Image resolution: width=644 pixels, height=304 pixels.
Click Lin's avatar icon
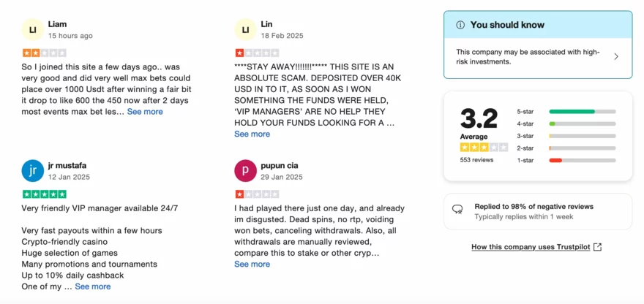click(x=245, y=29)
